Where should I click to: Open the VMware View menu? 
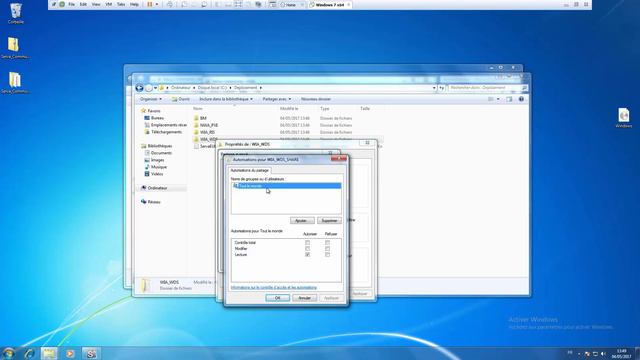96,4
